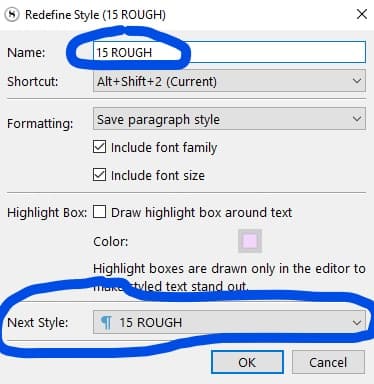Confirm changes with the OK button
The image size is (374, 384).
click(x=247, y=362)
